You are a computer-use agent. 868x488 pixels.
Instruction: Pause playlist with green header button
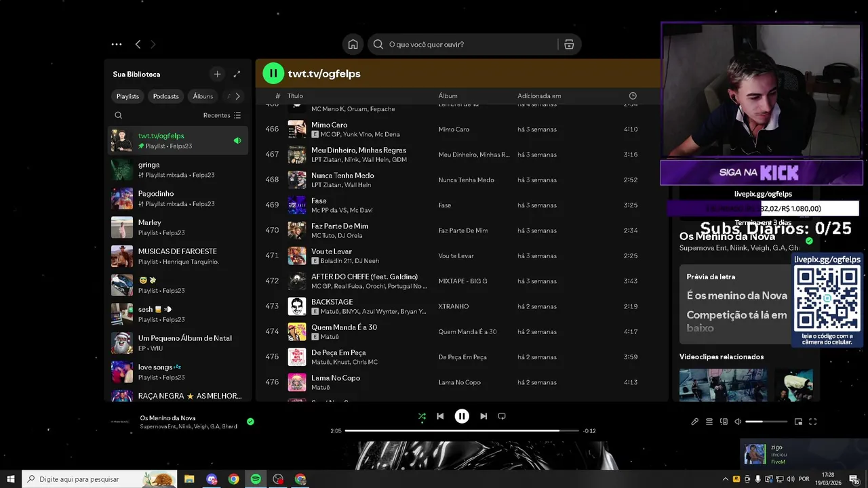tap(273, 73)
